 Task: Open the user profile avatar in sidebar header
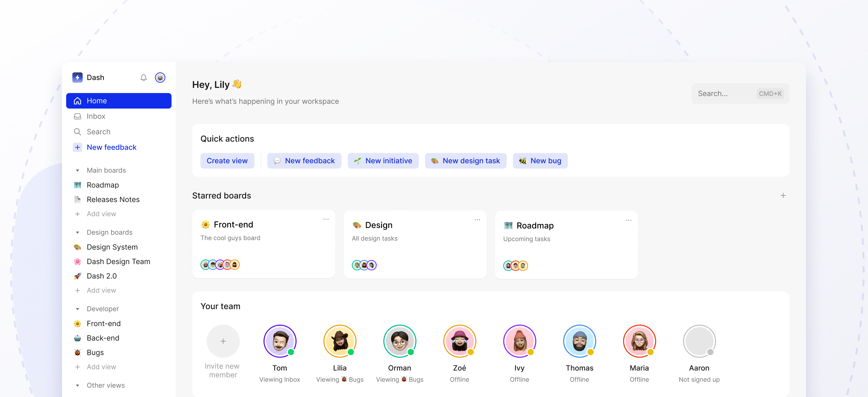click(160, 78)
